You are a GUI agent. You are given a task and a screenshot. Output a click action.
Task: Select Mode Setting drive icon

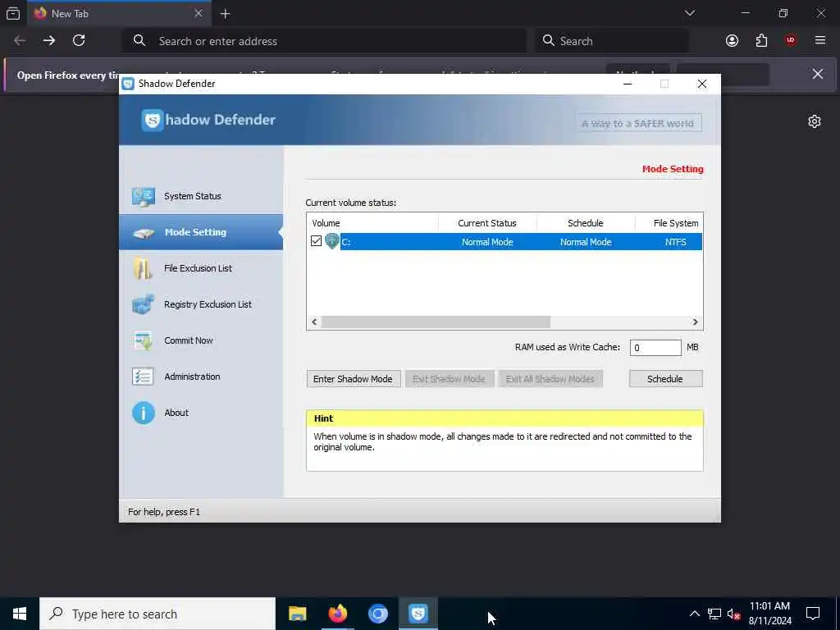[144, 233]
